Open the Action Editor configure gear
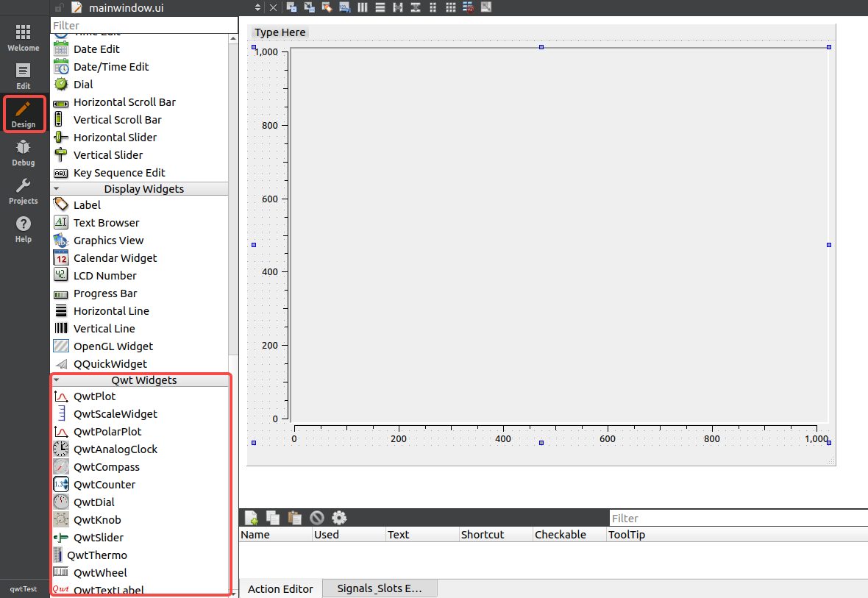Viewport: 868px width, 598px height. click(339, 517)
